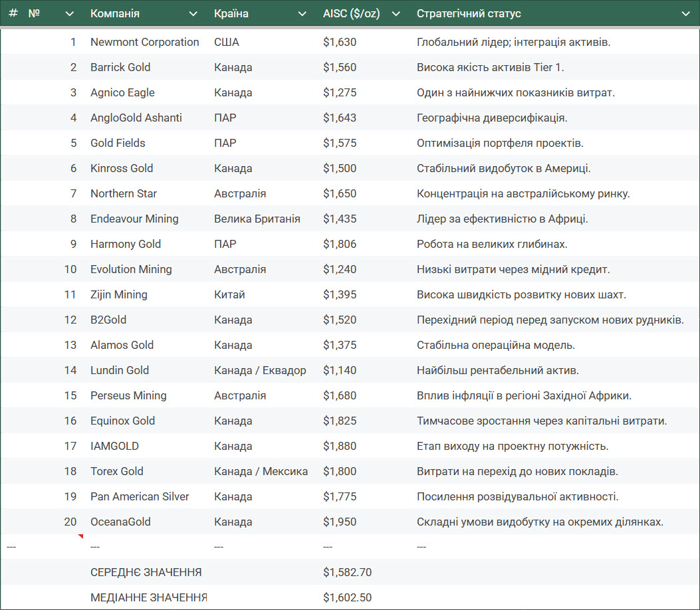The height and width of the screenshot is (610, 700).
Task: Click the Велика Британія country cell
Action: pos(257,219)
